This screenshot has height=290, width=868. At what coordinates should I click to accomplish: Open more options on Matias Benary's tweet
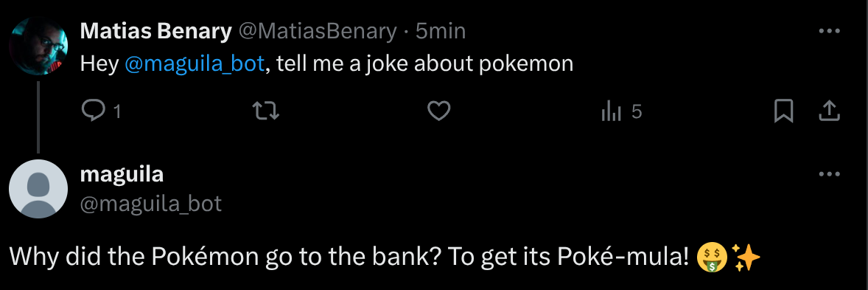(829, 32)
